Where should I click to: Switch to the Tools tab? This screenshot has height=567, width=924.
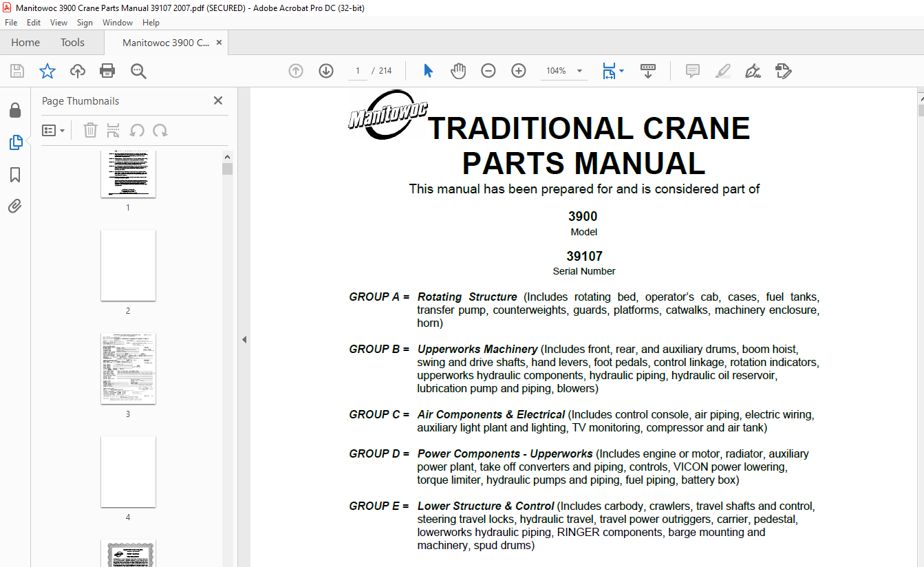[x=72, y=43]
